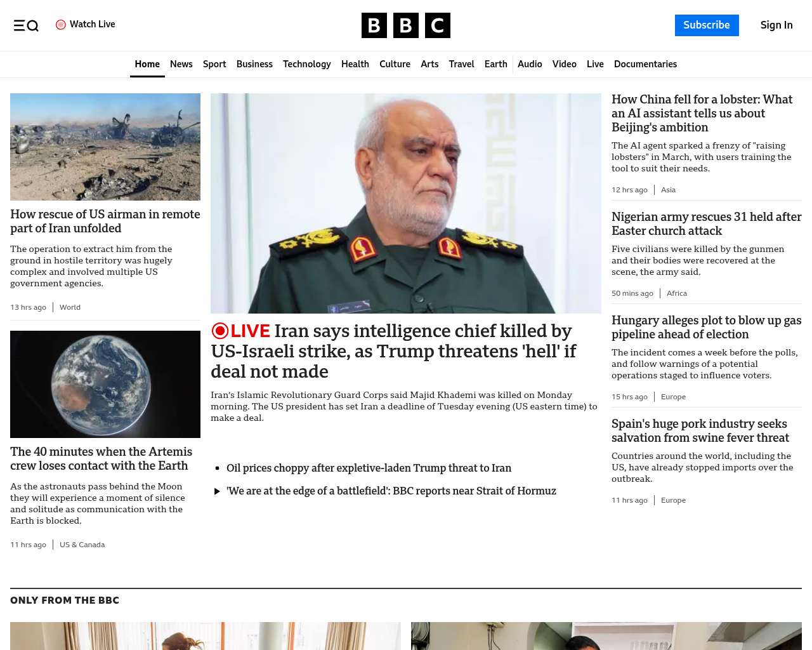812x650 pixels.
Task: Click the red Watch Live indicator icon
Action: [x=61, y=25]
